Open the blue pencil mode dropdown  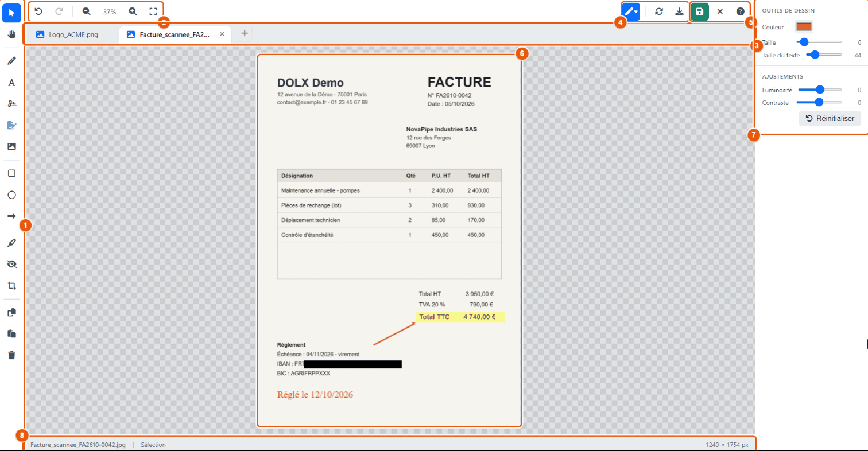[631, 11]
